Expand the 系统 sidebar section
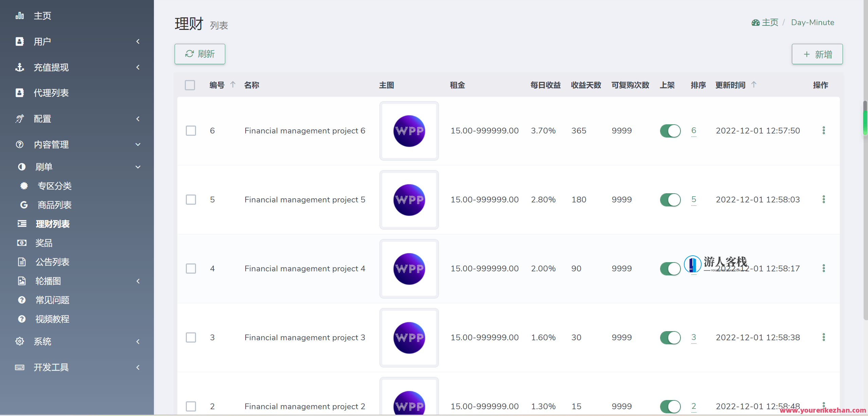The width and height of the screenshot is (868, 416). click(138, 341)
